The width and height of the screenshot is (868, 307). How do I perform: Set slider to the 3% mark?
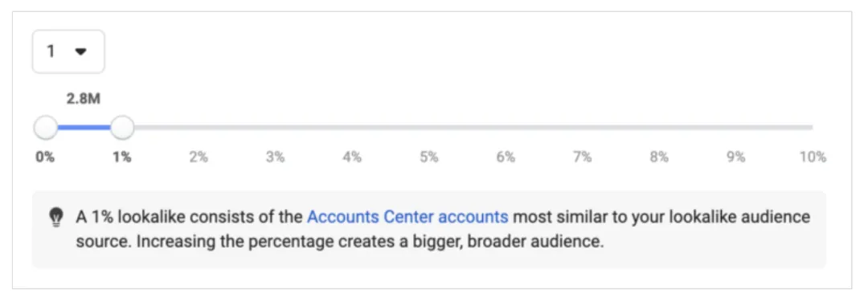point(275,127)
